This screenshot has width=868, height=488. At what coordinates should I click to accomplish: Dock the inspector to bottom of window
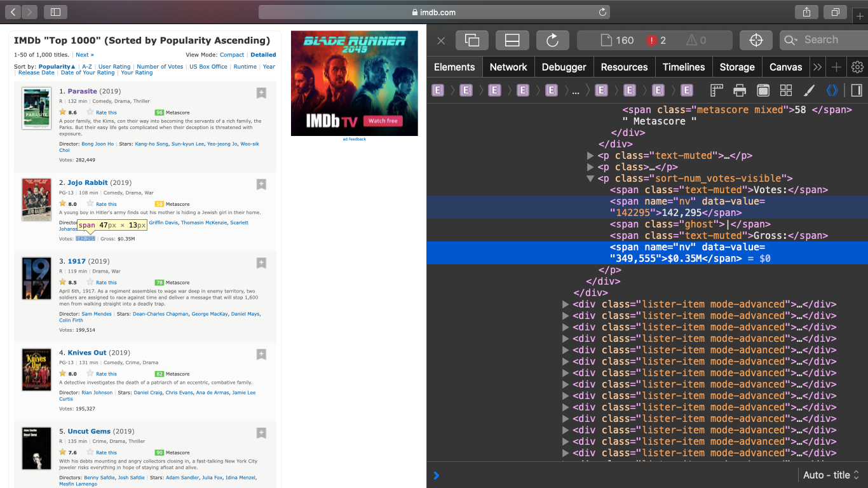click(512, 40)
